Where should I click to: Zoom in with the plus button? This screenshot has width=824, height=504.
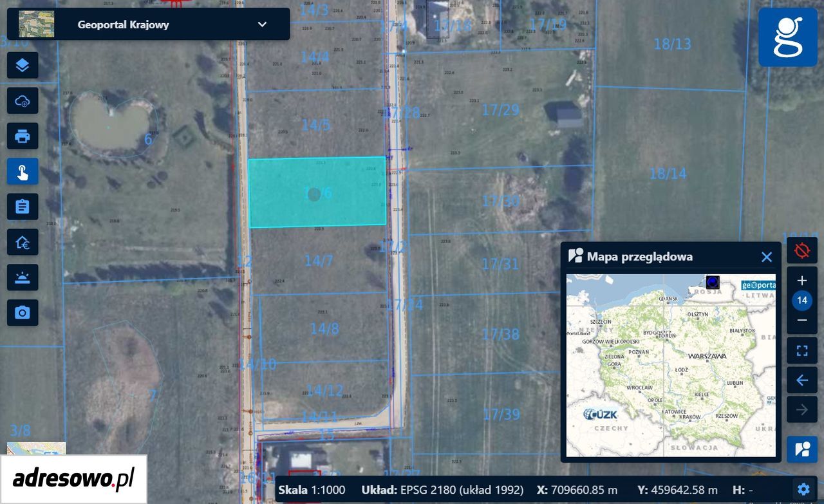[802, 281]
